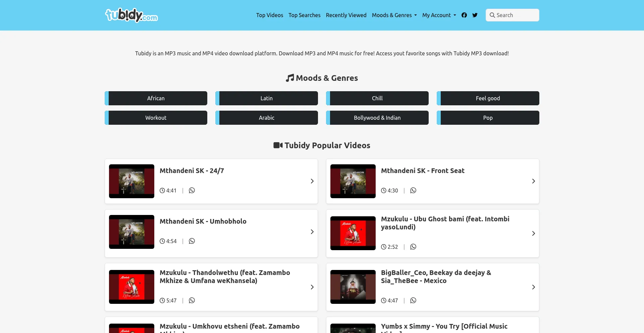
Task: Open the Facebook page icon
Action: point(464,15)
